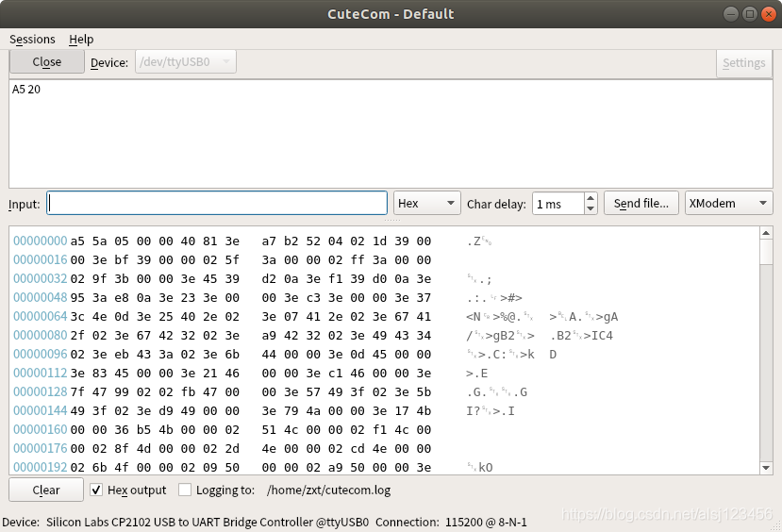Focus the Input text field
Screen dimensions: 782x532
(217, 204)
